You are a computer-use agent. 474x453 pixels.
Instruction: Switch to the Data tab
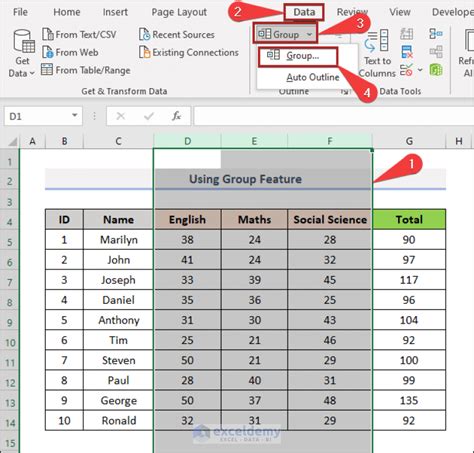[x=304, y=12]
